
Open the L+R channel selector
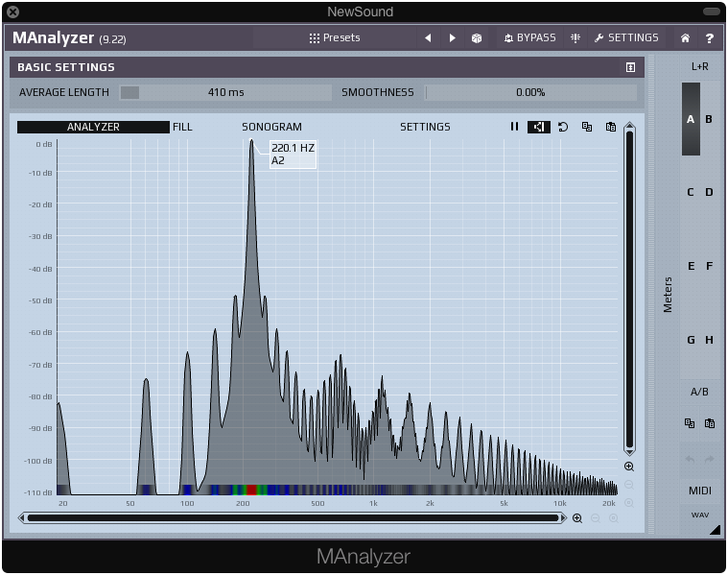click(x=699, y=67)
